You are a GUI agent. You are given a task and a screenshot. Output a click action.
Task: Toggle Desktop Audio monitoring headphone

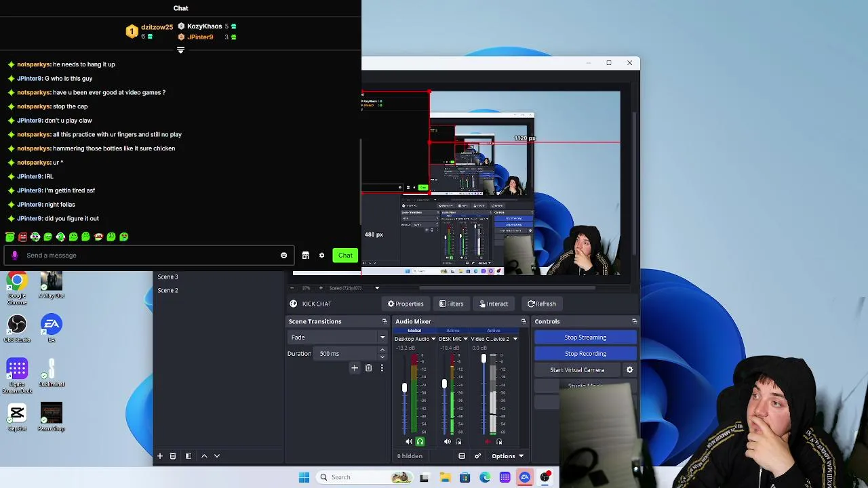click(420, 442)
